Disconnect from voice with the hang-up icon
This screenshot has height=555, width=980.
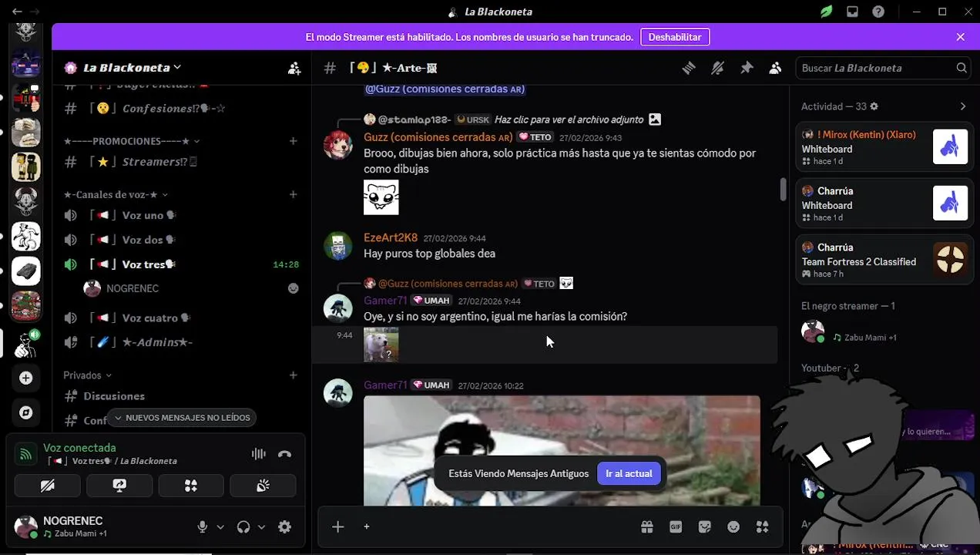(284, 454)
